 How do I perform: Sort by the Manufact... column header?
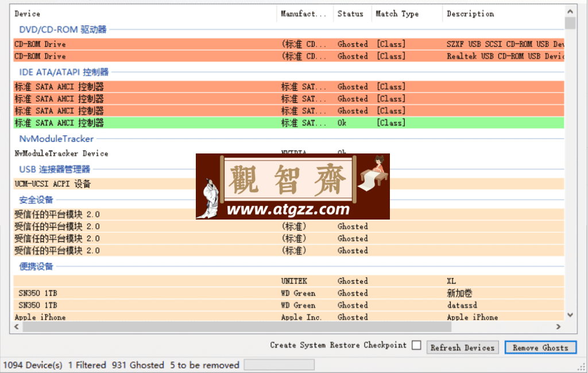tap(304, 14)
